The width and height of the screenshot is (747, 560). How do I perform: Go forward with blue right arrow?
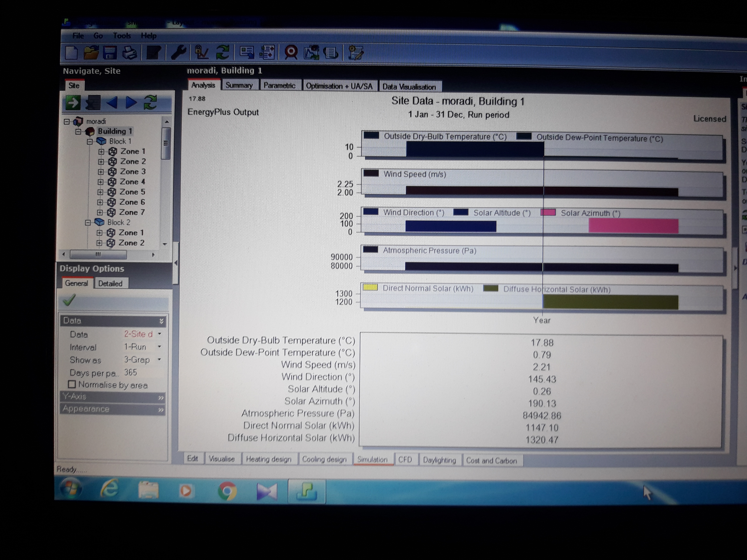point(131,102)
